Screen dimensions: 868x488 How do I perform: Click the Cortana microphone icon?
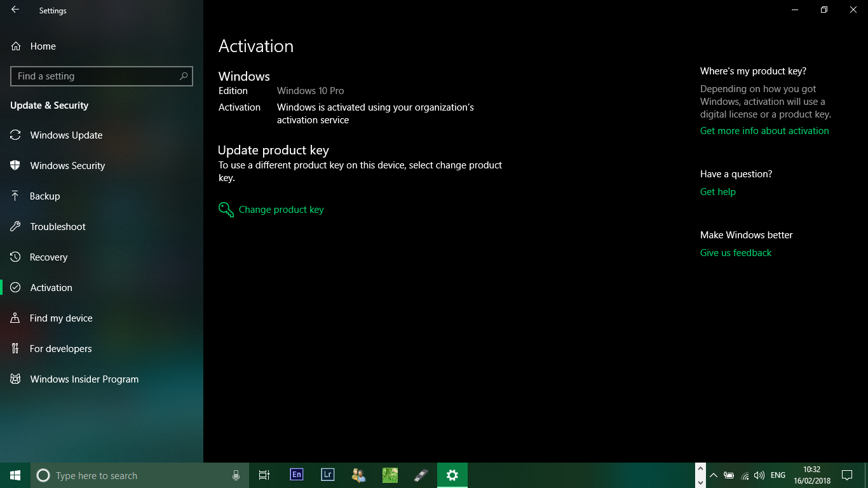point(236,475)
